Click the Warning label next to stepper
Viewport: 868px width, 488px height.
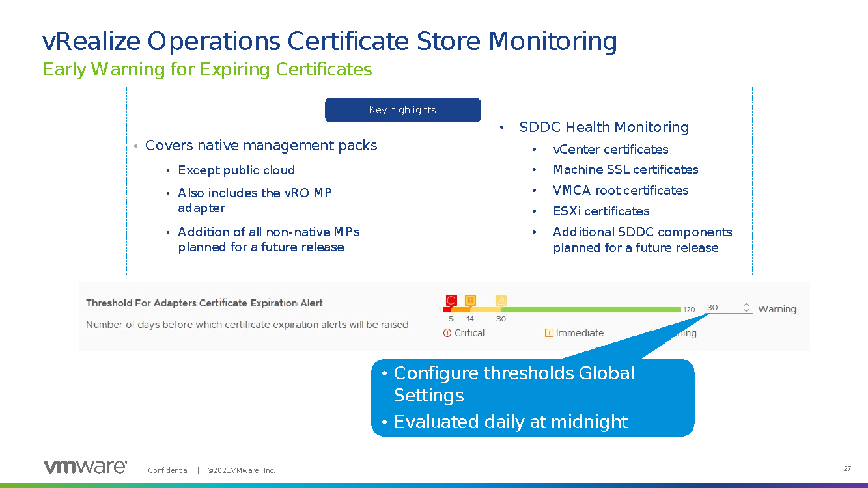pyautogui.click(x=777, y=309)
